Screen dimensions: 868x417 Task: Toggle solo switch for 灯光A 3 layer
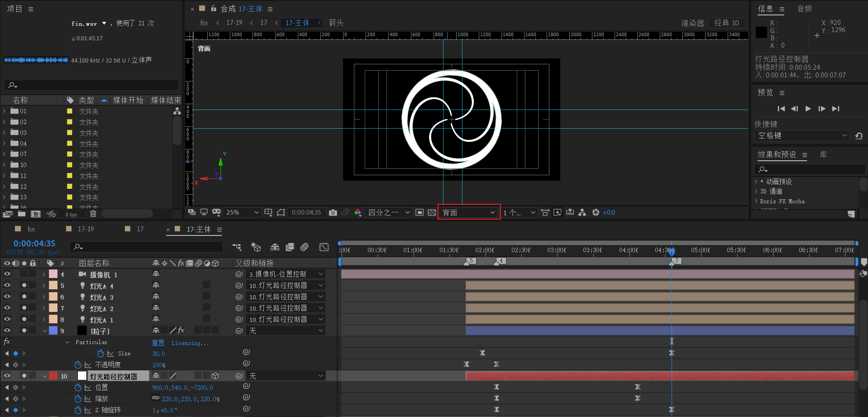(24, 296)
